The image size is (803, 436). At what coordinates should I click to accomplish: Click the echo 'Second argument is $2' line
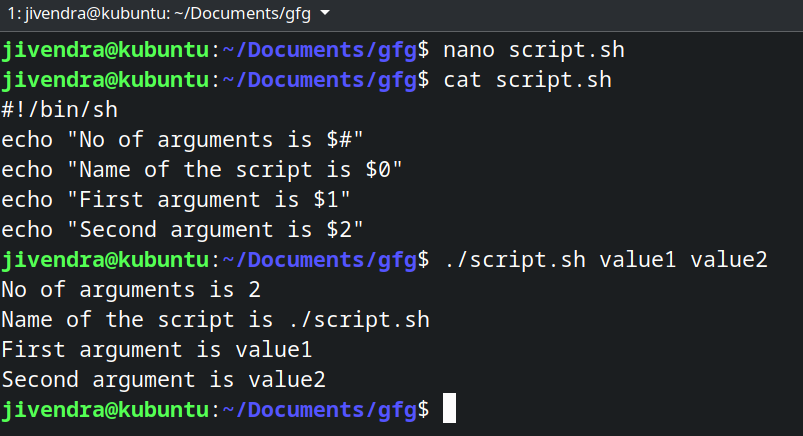[183, 229]
